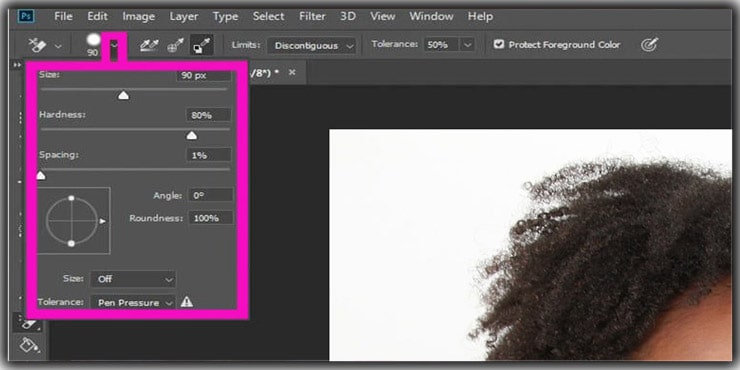This screenshot has width=740, height=370.
Task: Open the Layer menu
Action: (184, 17)
